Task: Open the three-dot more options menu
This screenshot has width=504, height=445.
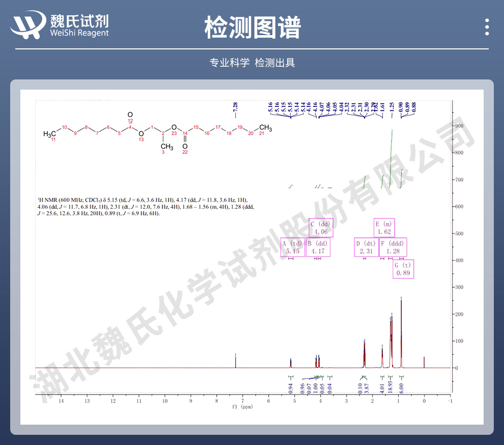Action: tap(487, 26)
